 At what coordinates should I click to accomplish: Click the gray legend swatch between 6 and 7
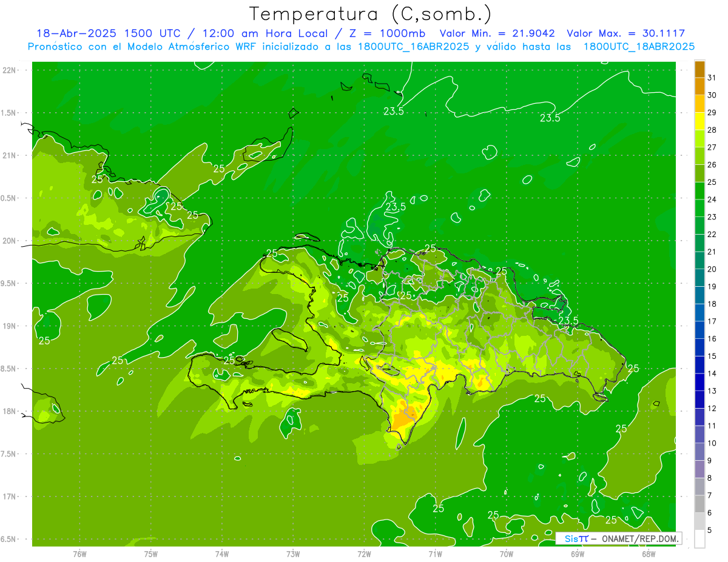[699, 504]
